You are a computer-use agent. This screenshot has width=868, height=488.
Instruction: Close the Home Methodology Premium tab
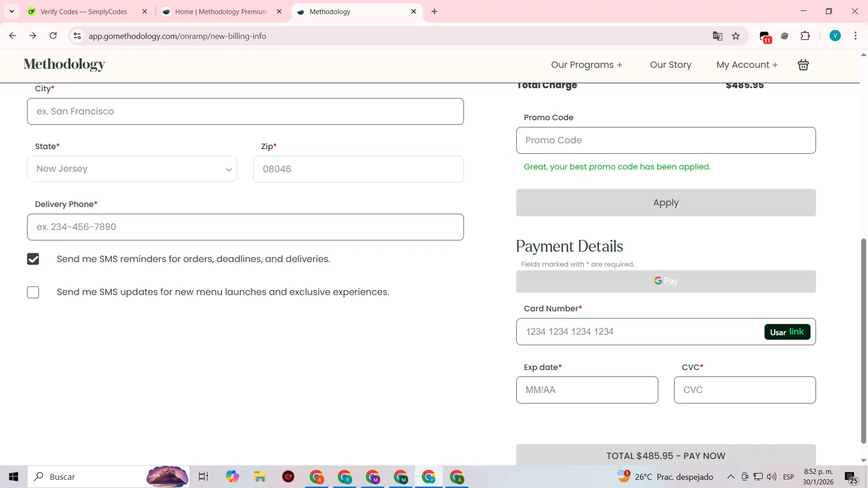tap(279, 12)
